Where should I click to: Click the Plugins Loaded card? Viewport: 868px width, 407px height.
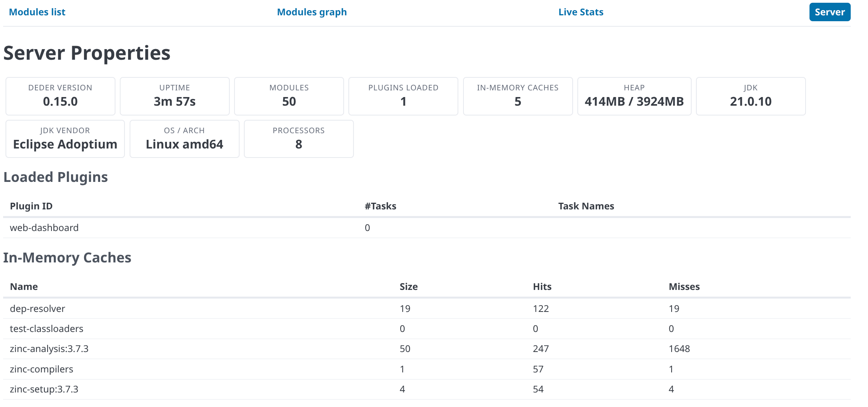pos(403,96)
